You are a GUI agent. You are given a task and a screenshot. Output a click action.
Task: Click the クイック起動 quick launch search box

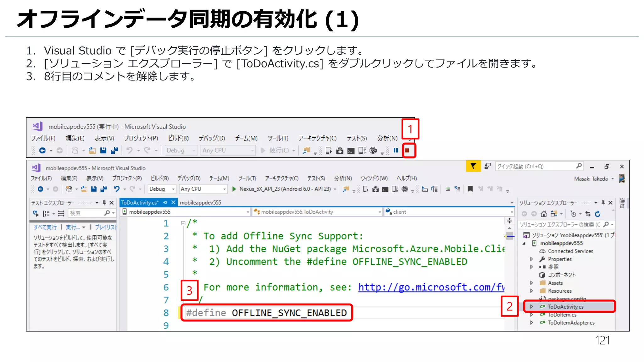tap(539, 166)
